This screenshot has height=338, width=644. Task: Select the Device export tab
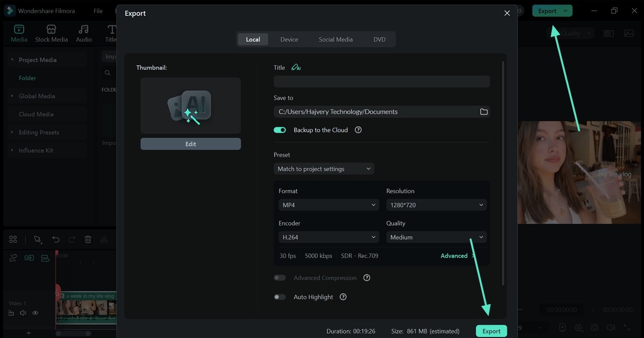pos(289,40)
